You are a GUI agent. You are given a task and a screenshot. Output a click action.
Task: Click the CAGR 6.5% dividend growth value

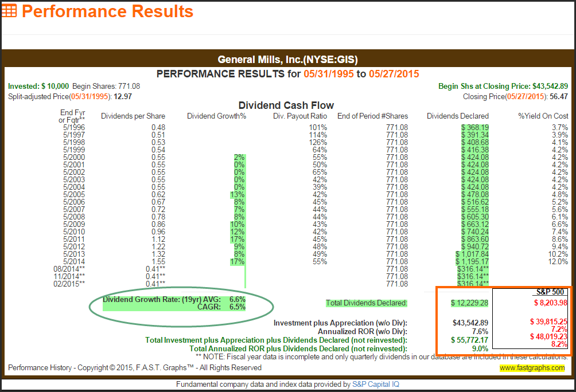237,307
